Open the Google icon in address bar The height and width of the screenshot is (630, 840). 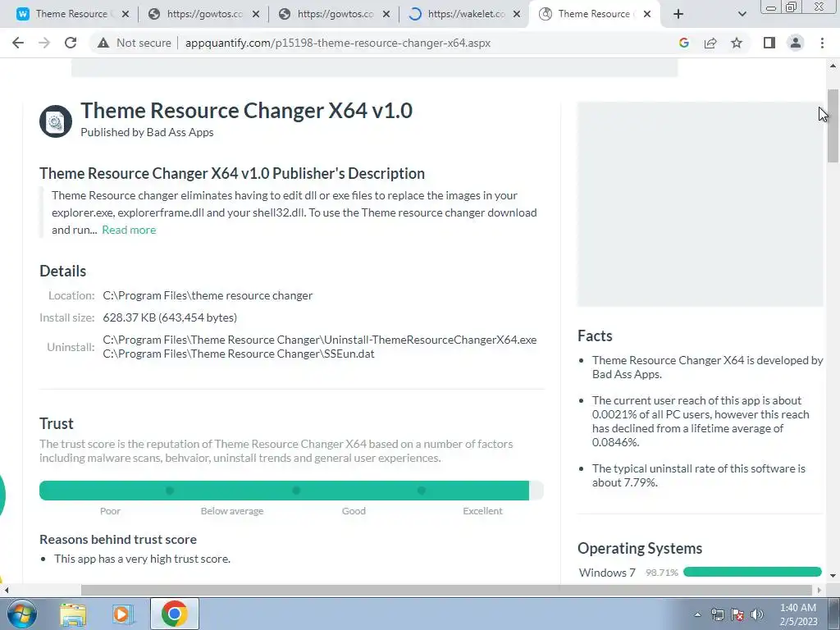(683, 43)
